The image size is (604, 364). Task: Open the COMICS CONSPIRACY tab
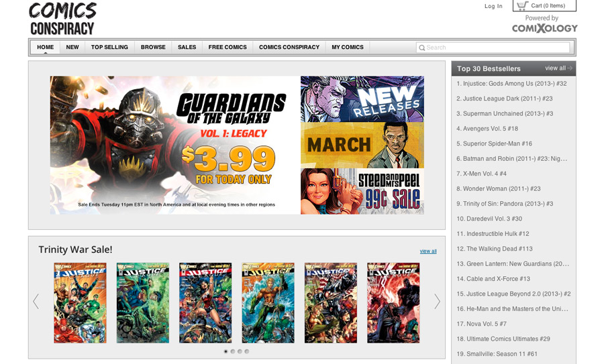(289, 48)
